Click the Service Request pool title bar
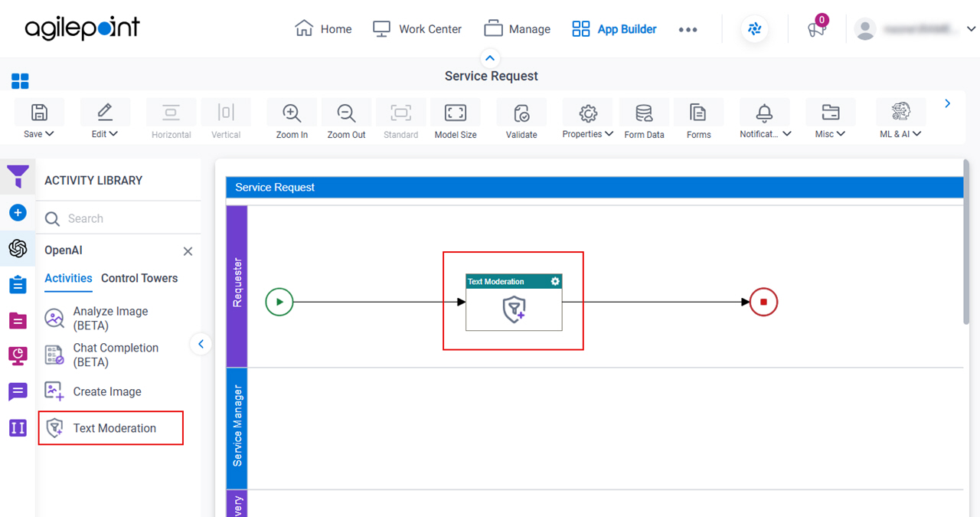 [x=595, y=187]
